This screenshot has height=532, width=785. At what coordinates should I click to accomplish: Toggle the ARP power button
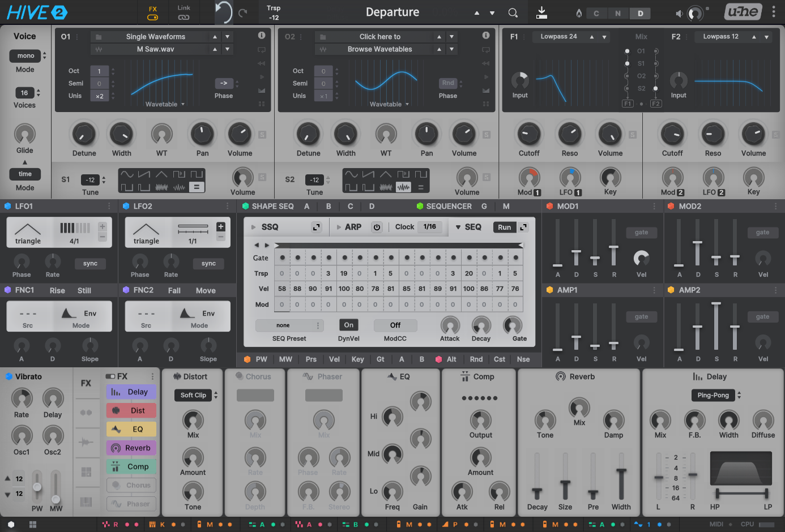377,227
